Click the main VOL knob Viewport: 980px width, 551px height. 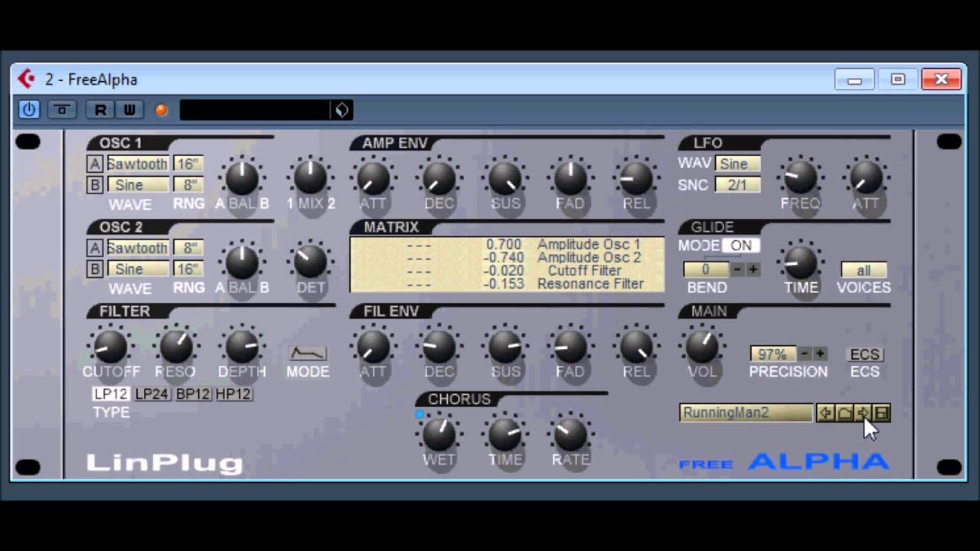click(x=702, y=347)
